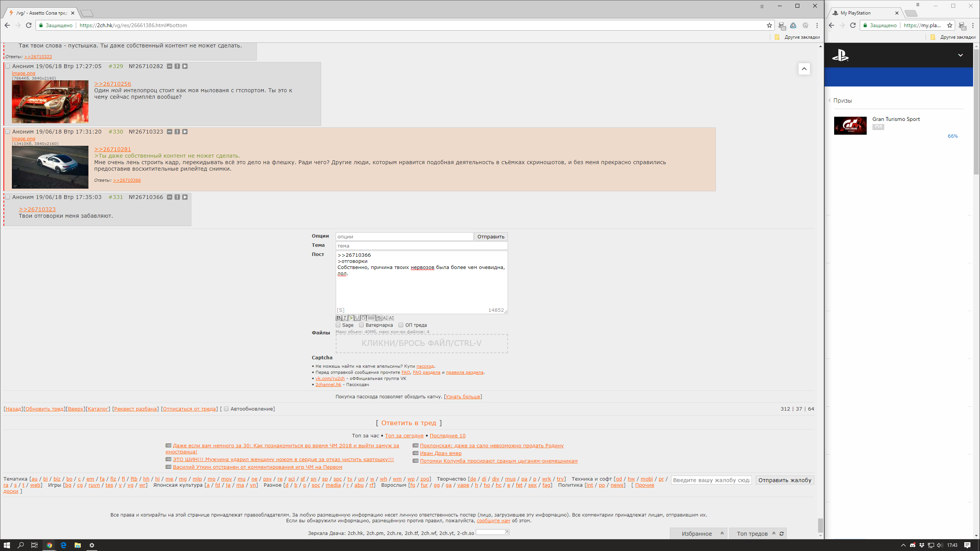
Task: Open the Топ за сегодня list
Action: click(x=404, y=435)
